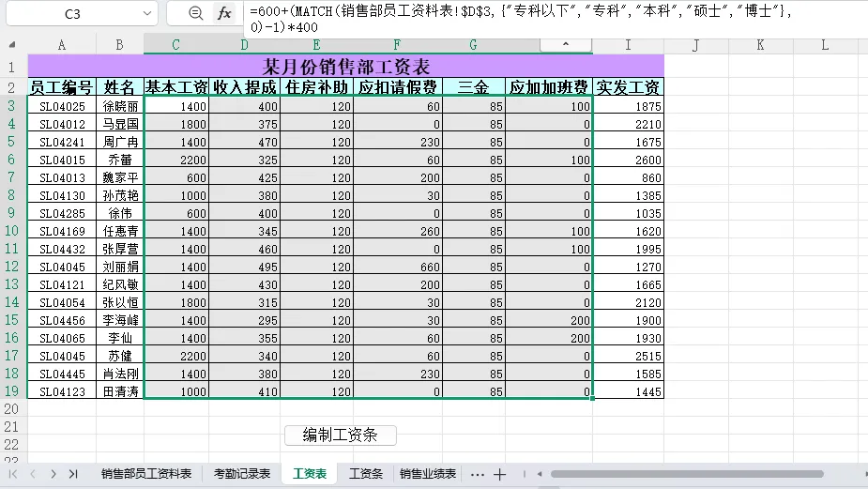
Task: Select the net pay cell 2515
Action: click(x=629, y=356)
